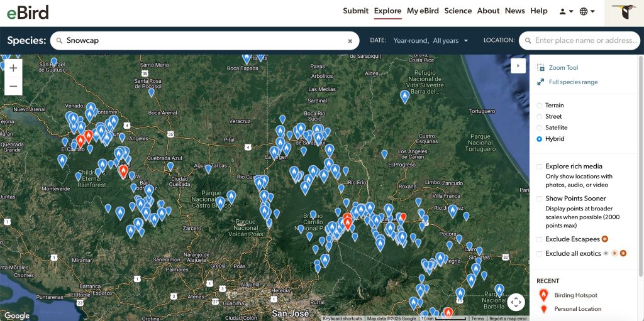The height and width of the screenshot is (321, 644).
Task: Click the recenter map location icon
Action: click(516, 302)
